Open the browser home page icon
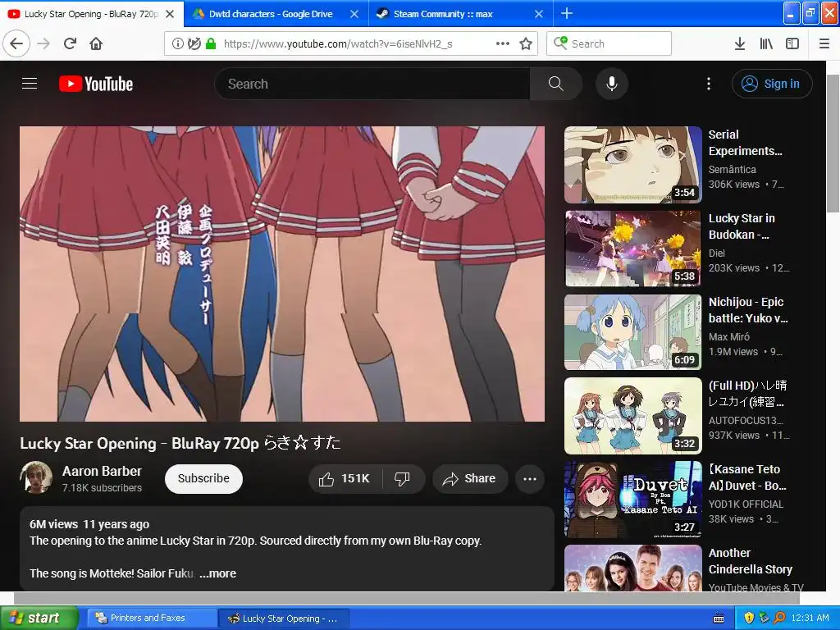 (x=96, y=43)
